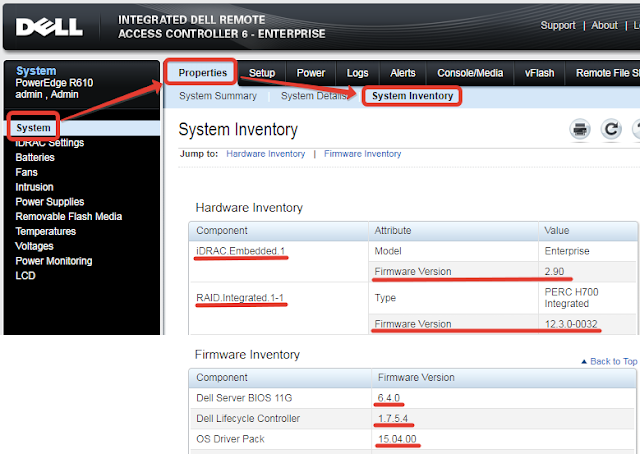Open Intrusion in the sidebar
This screenshot has width=640, height=454.
[34, 187]
